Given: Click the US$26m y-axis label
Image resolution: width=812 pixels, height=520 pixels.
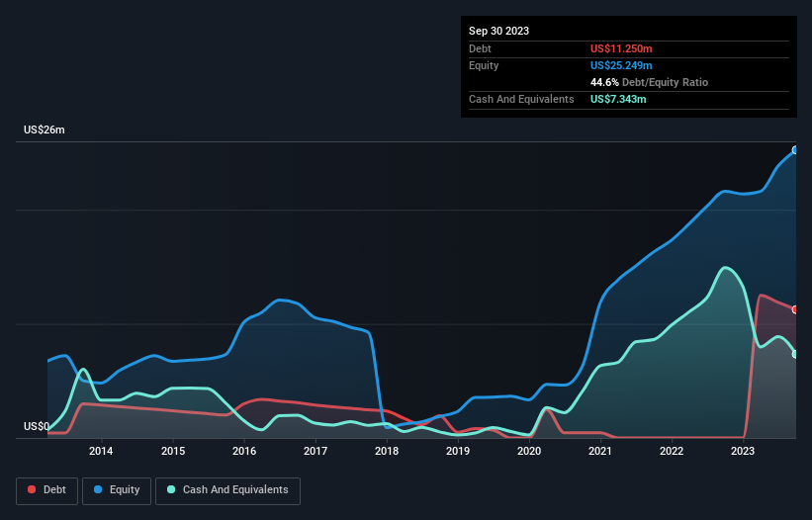Looking at the screenshot, I should coord(44,130).
